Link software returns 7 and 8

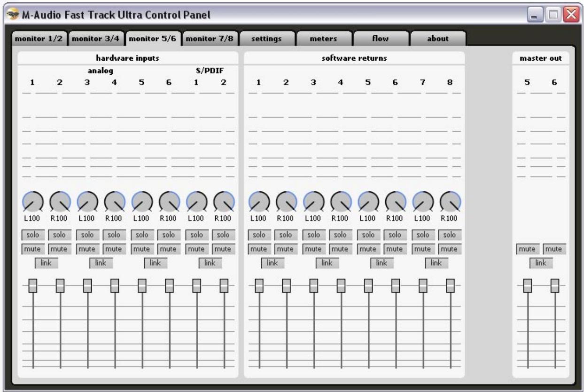(436, 263)
